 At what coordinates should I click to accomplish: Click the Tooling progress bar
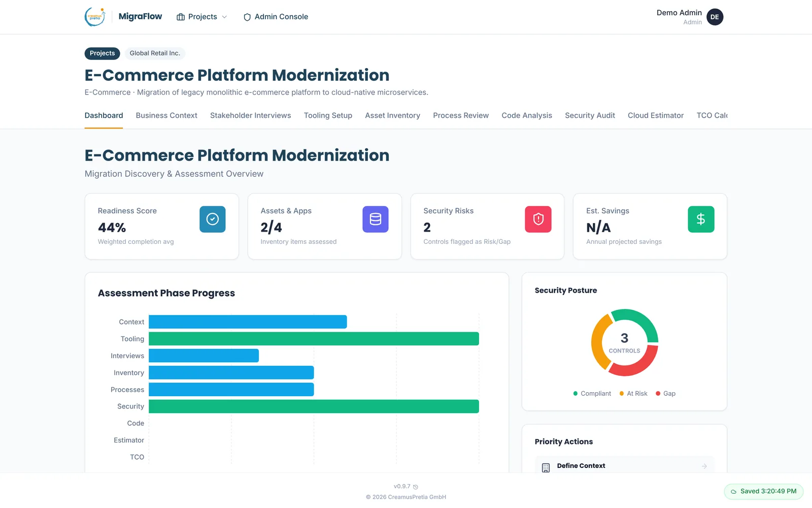pyautogui.click(x=314, y=339)
